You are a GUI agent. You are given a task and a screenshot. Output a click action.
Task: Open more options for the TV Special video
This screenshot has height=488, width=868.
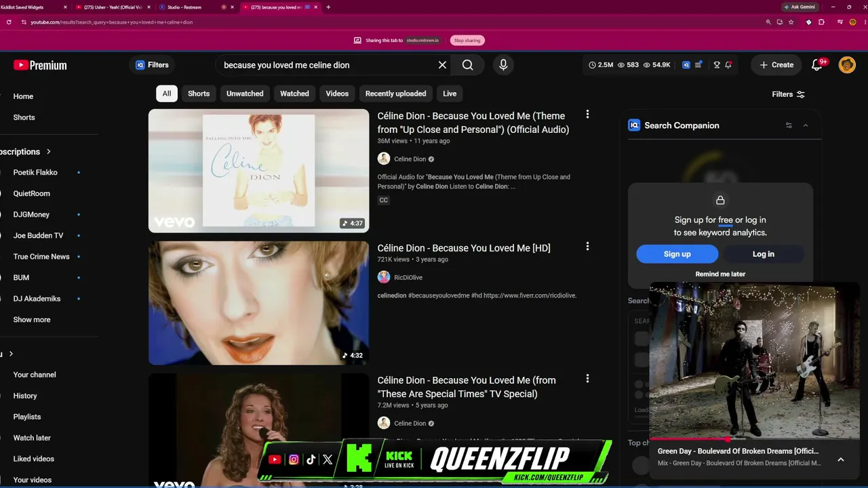[x=587, y=379]
